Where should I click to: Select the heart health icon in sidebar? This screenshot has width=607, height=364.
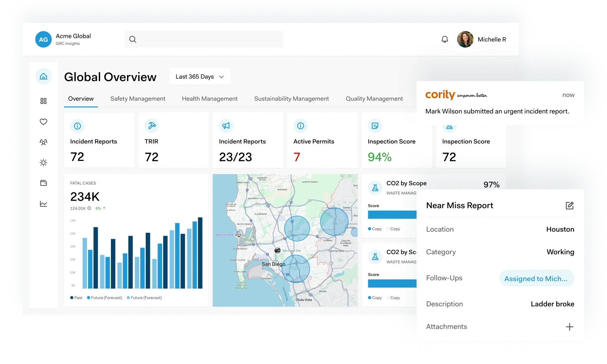(43, 122)
